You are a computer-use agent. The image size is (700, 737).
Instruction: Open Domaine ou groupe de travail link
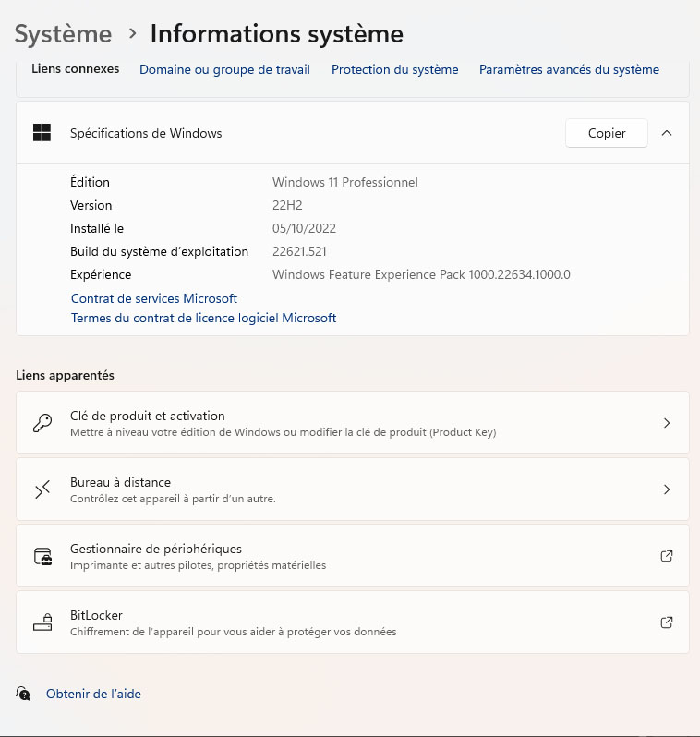(x=224, y=69)
